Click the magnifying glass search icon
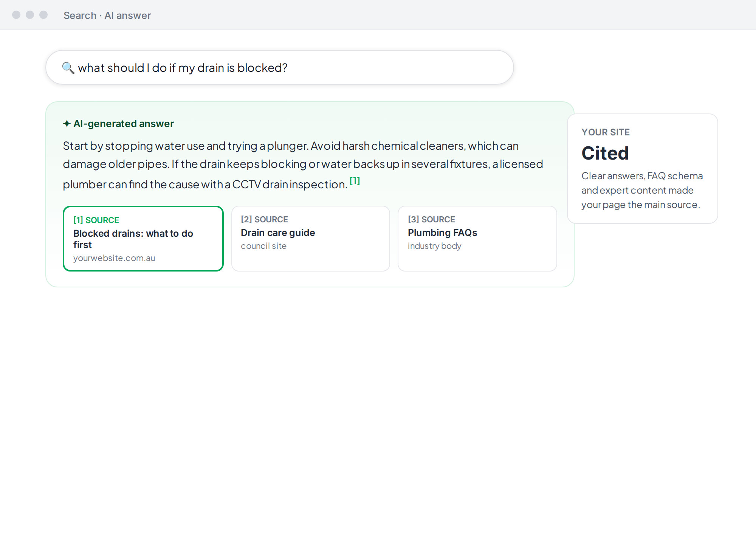 pos(68,68)
